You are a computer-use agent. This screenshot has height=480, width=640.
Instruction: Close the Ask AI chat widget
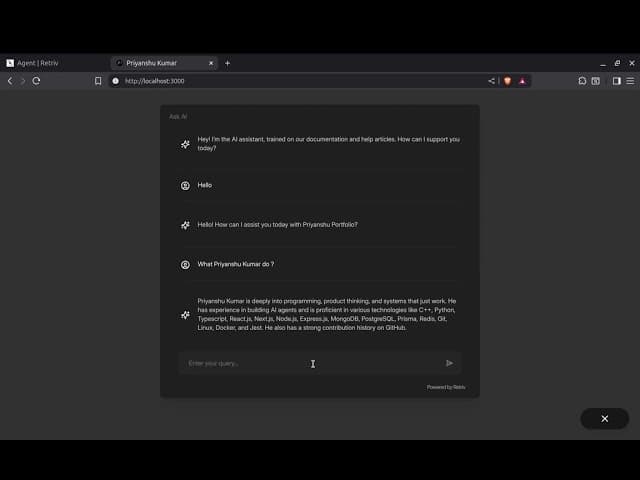pyautogui.click(x=604, y=419)
